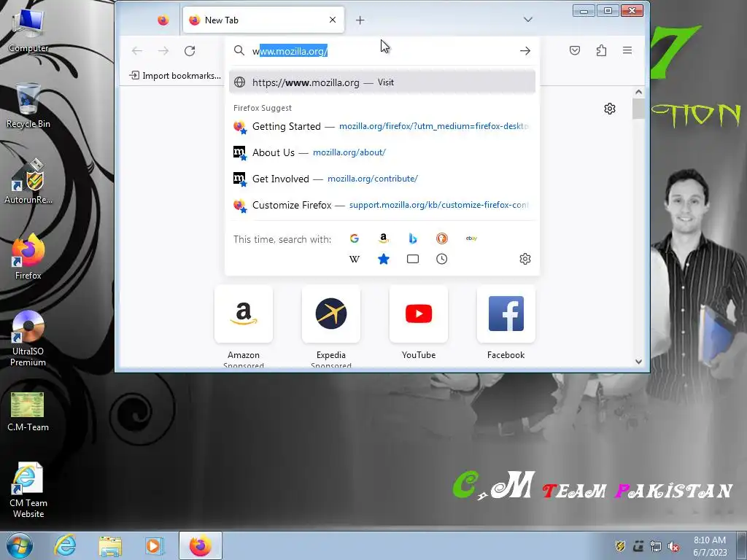Open new tab personalize gear
This screenshot has height=560, width=747.
coord(610,109)
